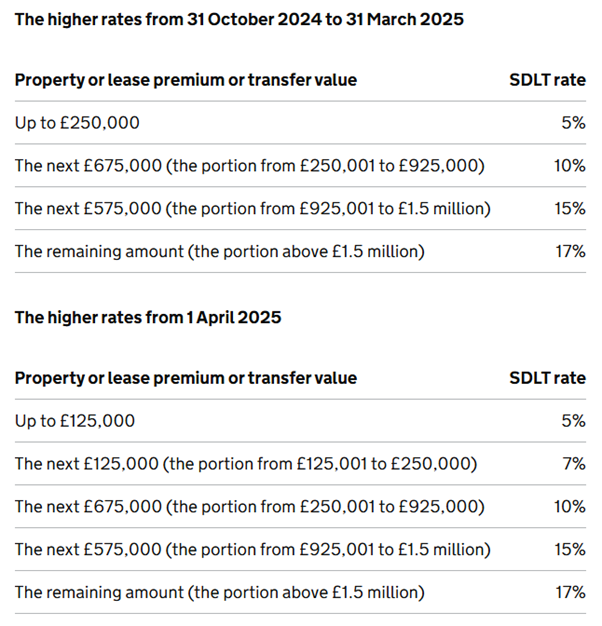Select the "remaining amount" row in the October 2024 table
The image size is (602, 626).
219,252
